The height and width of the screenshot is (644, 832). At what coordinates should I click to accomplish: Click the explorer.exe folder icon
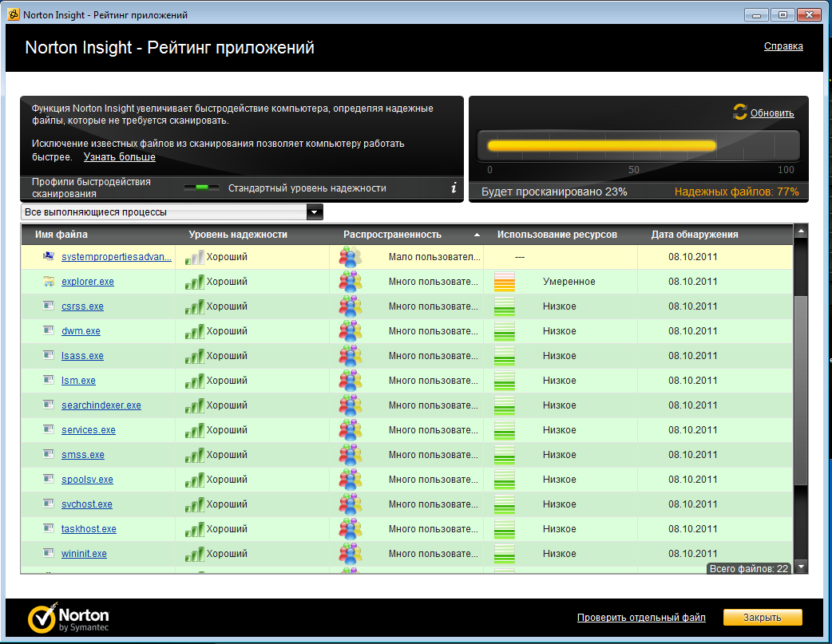pos(49,281)
